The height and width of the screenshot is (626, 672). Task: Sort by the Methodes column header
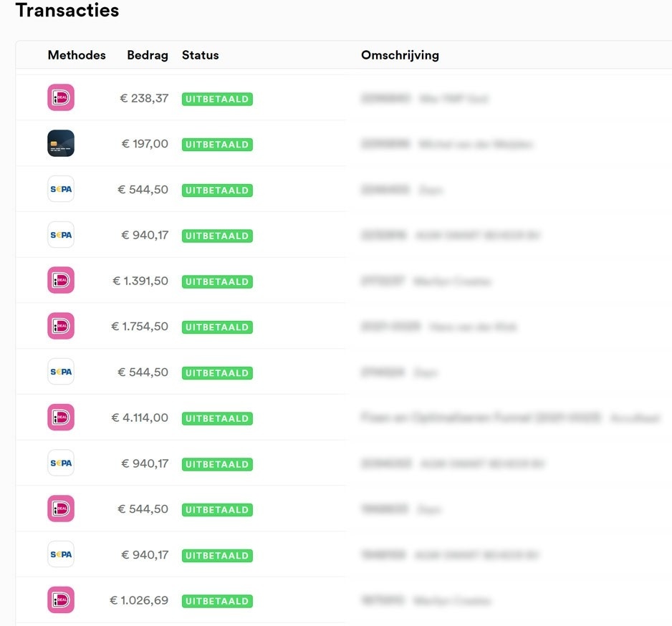point(77,55)
